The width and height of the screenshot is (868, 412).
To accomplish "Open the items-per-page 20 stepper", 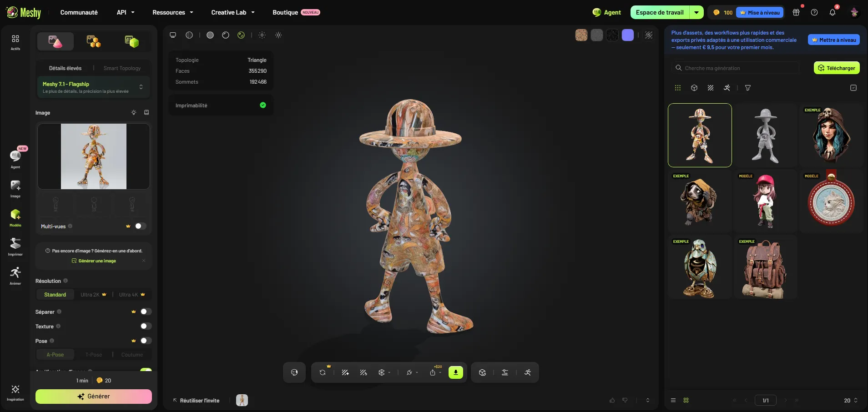I will tap(851, 400).
